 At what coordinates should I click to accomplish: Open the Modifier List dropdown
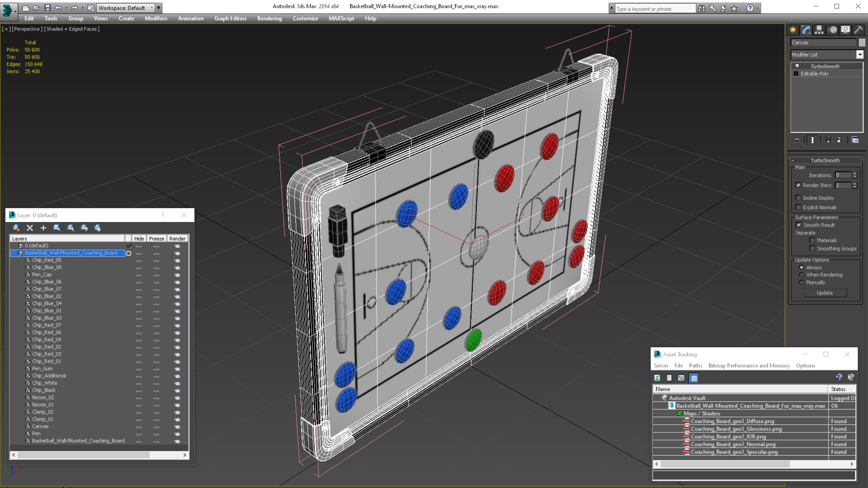860,55
